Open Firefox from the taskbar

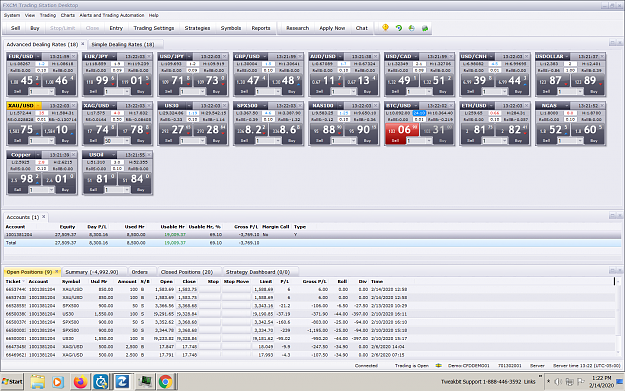tap(80, 382)
